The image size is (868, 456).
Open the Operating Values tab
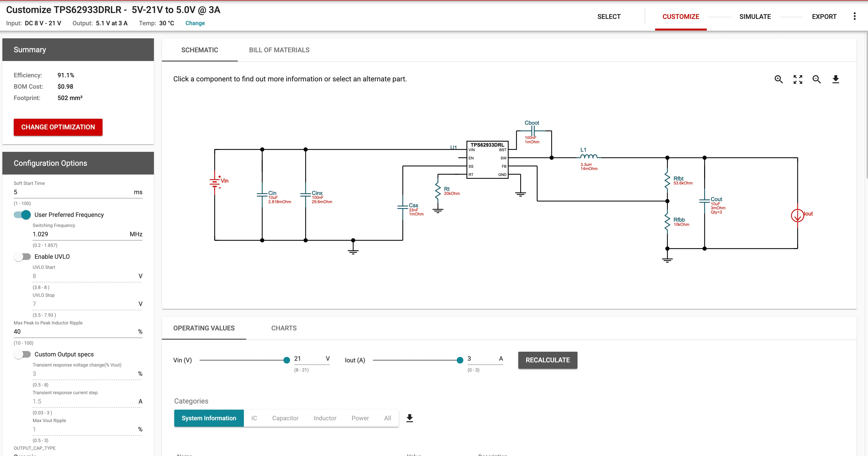pos(204,328)
